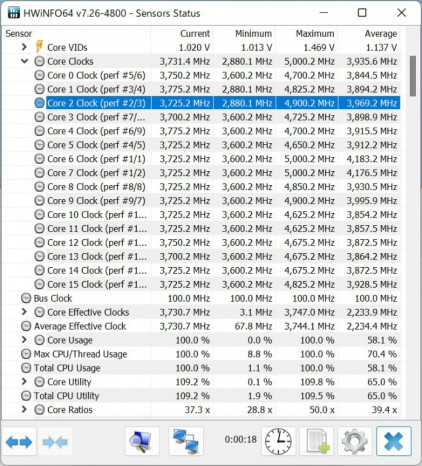422x466 pixels.
Task: Select the Bus Clock sensor row
Action: coord(202,298)
